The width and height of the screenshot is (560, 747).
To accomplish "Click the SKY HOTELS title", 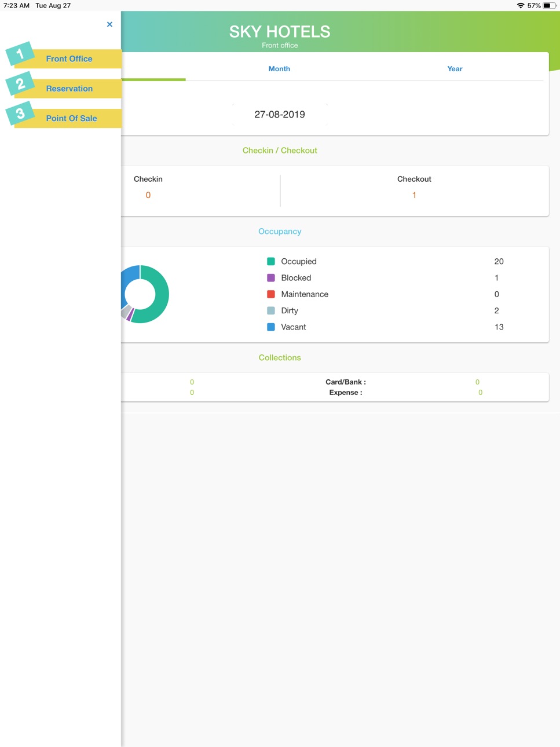I will 280,31.
